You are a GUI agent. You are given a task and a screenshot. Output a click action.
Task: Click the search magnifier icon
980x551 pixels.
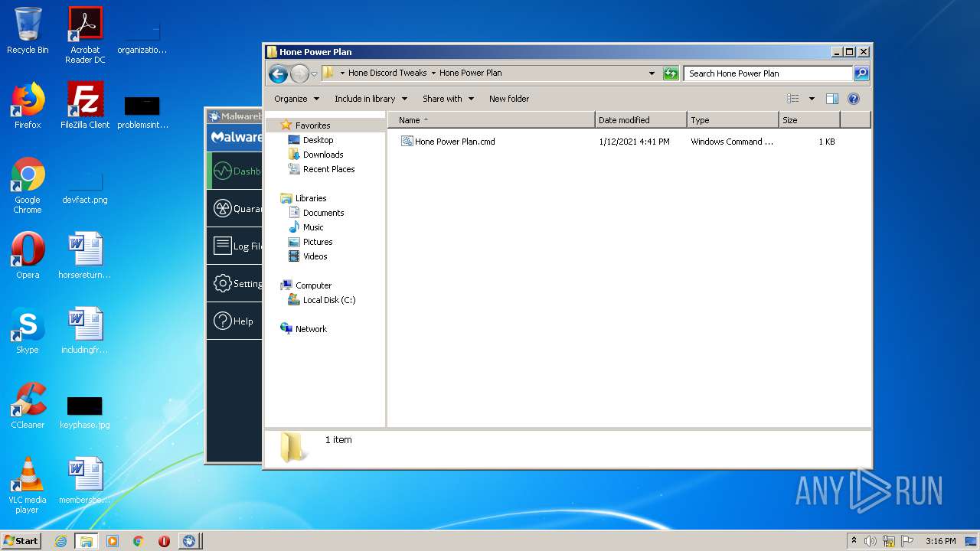pos(861,73)
